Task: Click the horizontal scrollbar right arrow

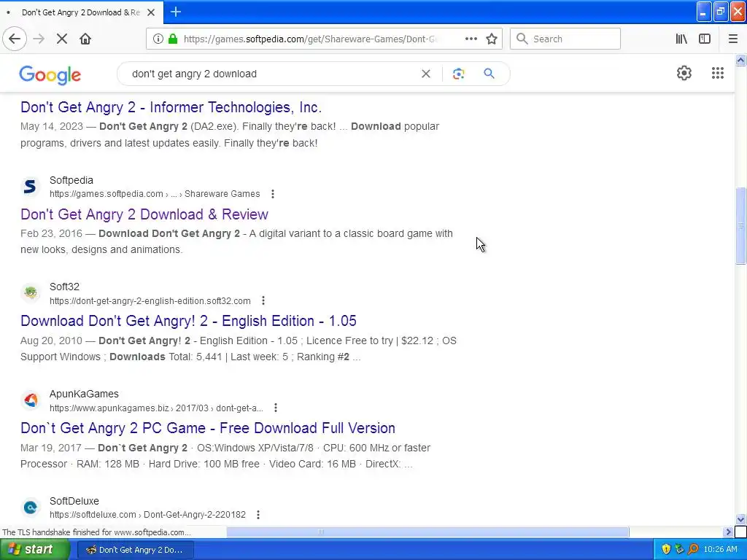Action: point(728,532)
